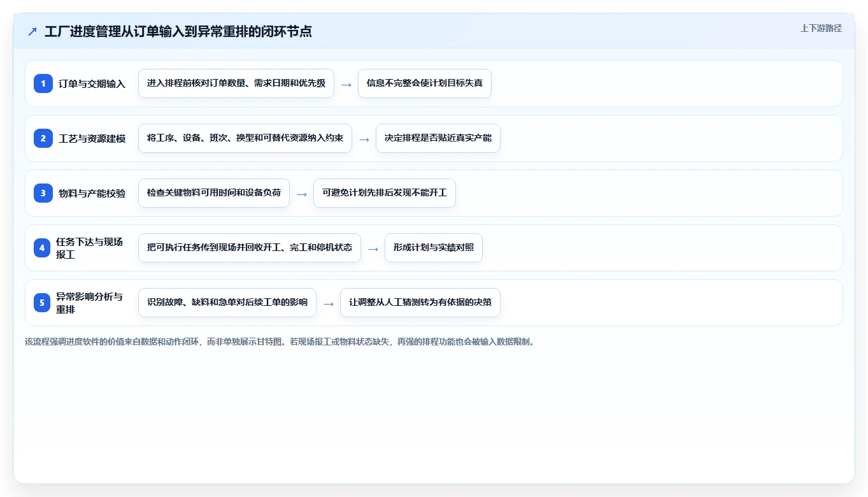Viewport: 868px width, 497px height.
Task: Open the 进入排程前核对订单数量 box
Action: point(236,83)
